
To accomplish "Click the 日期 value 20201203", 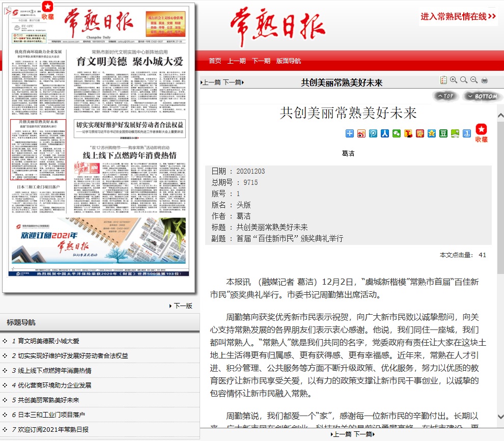I will (x=250, y=171).
